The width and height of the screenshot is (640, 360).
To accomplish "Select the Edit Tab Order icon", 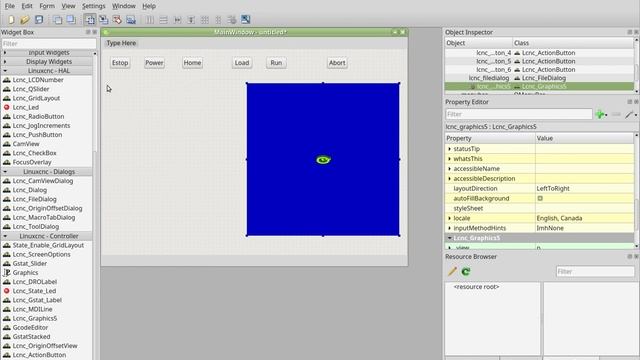I will [131, 20].
